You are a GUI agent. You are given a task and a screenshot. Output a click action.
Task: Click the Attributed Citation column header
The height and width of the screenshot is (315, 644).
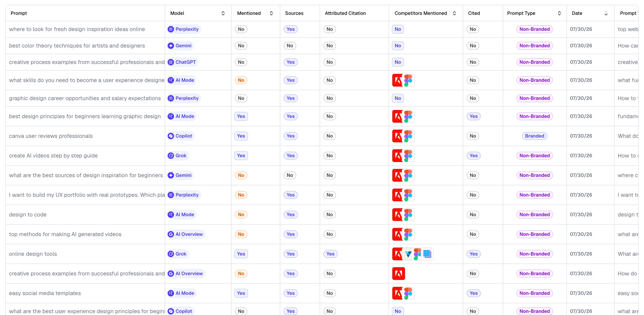(345, 13)
